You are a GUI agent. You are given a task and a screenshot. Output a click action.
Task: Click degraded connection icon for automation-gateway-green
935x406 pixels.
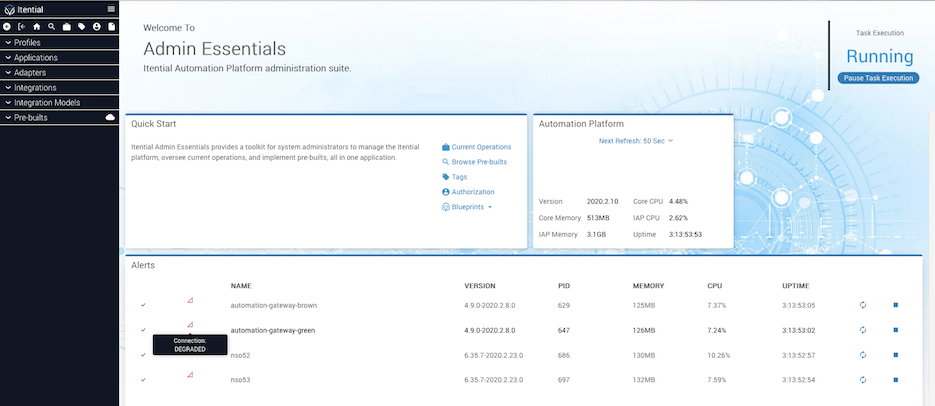pyautogui.click(x=190, y=326)
